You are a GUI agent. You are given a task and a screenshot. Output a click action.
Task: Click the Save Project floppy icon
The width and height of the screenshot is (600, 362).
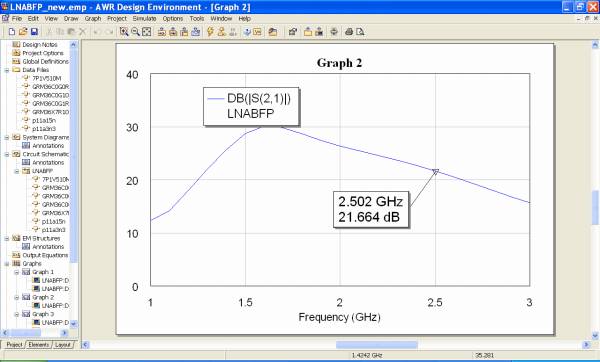click(34, 32)
